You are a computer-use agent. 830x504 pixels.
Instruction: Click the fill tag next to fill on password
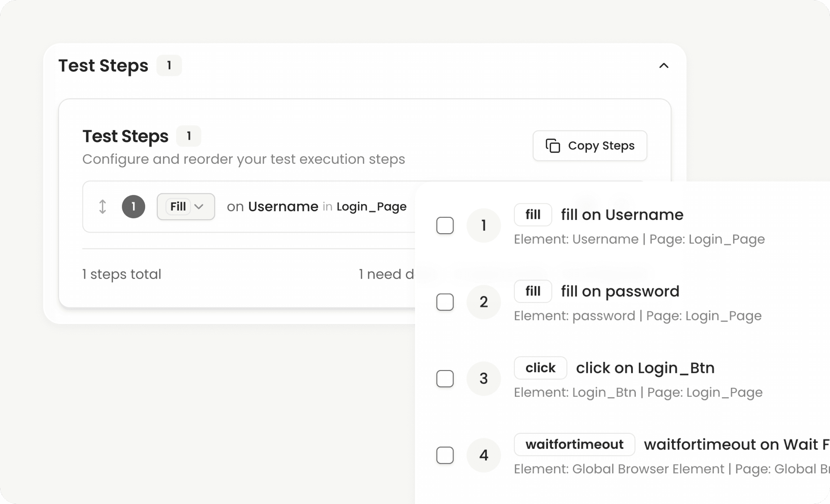[x=533, y=291]
